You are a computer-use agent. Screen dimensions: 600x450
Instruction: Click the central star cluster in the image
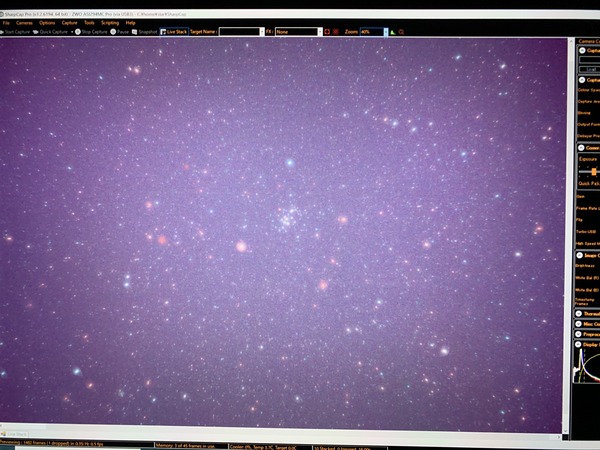pos(288,219)
